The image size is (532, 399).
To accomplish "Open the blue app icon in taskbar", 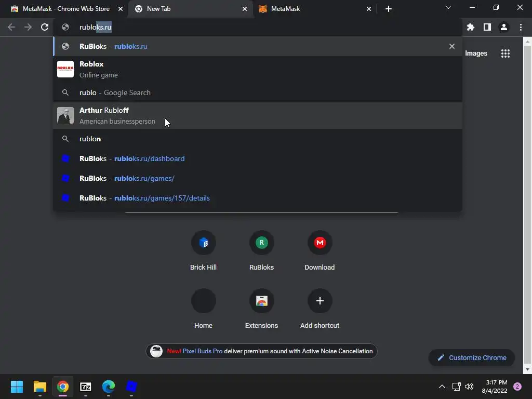I will [131, 387].
